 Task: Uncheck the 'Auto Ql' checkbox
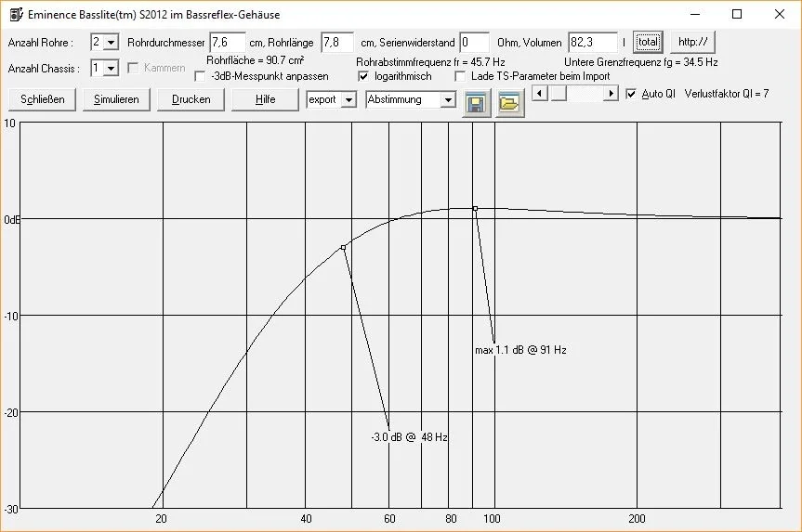pos(632,94)
